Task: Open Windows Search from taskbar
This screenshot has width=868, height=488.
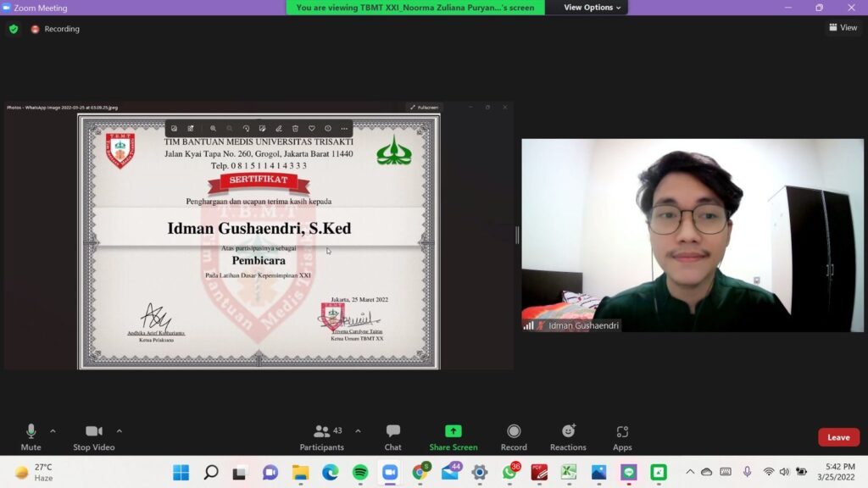Action: click(211, 473)
